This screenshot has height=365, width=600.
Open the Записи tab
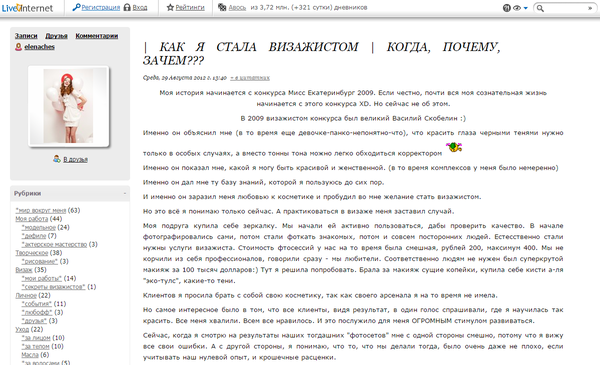(26, 36)
